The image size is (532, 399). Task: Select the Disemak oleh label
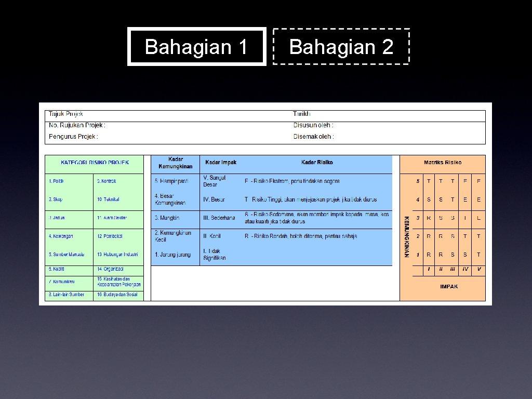[313, 137]
